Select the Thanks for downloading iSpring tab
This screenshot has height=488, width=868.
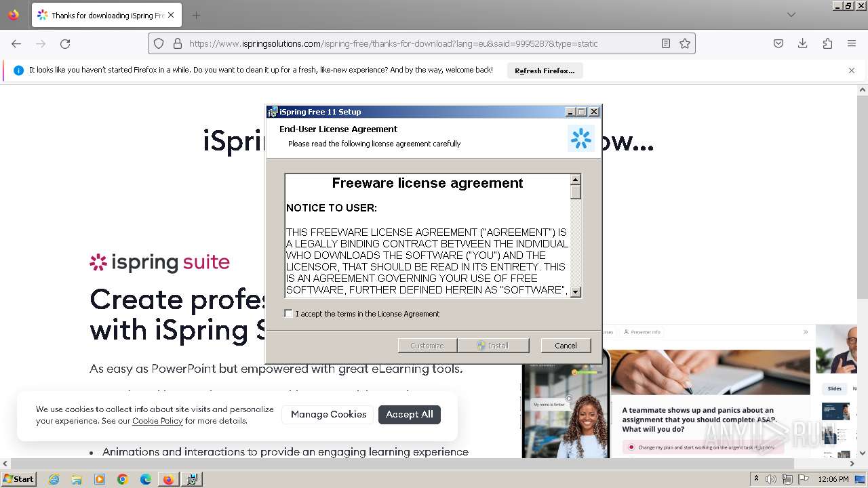pos(106,15)
